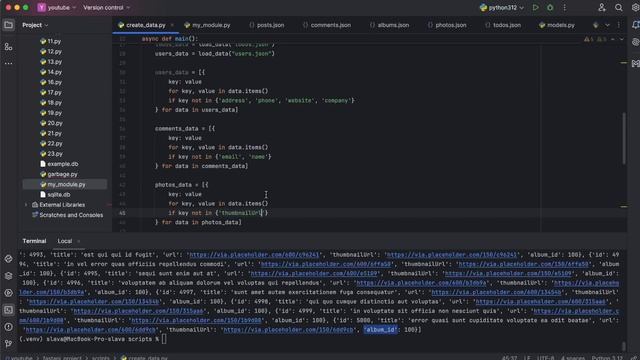Switch to todos.json tab
640x360 pixels.
click(503, 25)
